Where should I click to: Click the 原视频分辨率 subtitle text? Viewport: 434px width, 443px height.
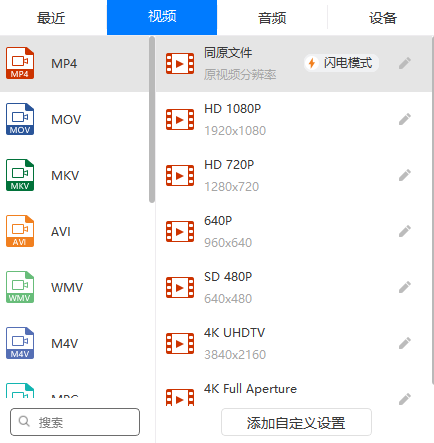[x=240, y=75]
